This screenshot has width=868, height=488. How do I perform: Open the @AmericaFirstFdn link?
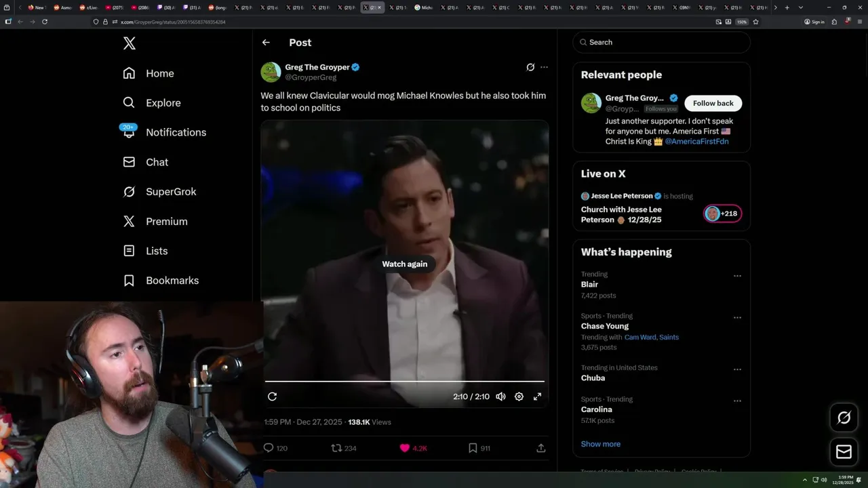point(696,142)
